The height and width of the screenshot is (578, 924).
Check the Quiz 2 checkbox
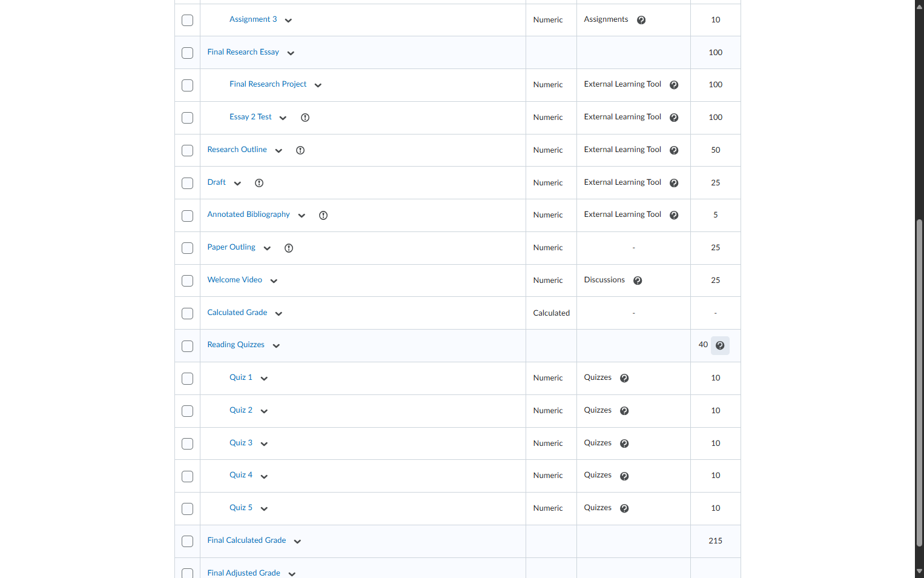(188, 411)
